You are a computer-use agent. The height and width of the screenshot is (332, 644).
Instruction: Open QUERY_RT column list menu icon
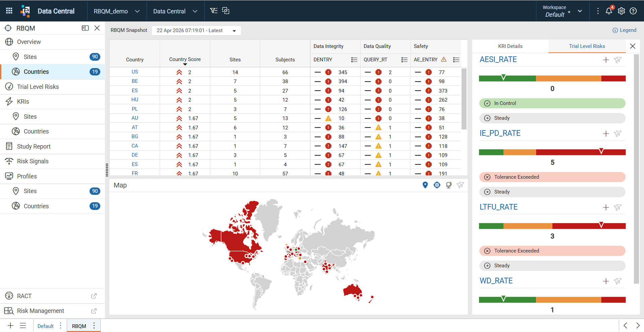pos(405,60)
